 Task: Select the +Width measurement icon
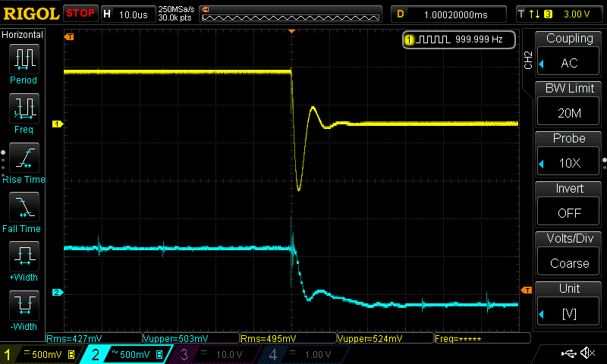click(24, 256)
